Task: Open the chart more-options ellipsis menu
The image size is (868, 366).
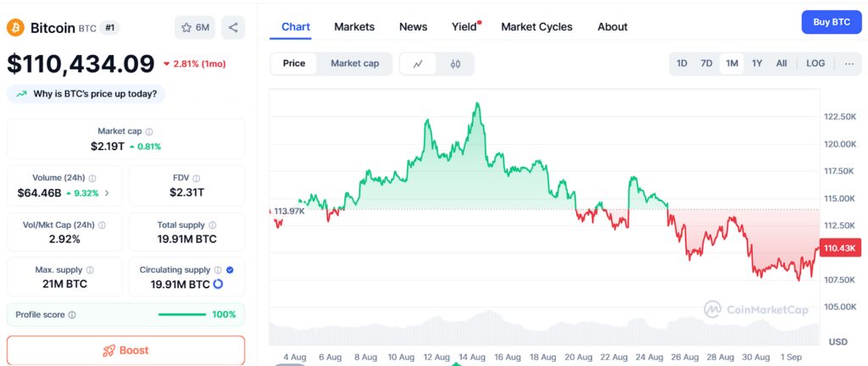Action: pyautogui.click(x=849, y=64)
